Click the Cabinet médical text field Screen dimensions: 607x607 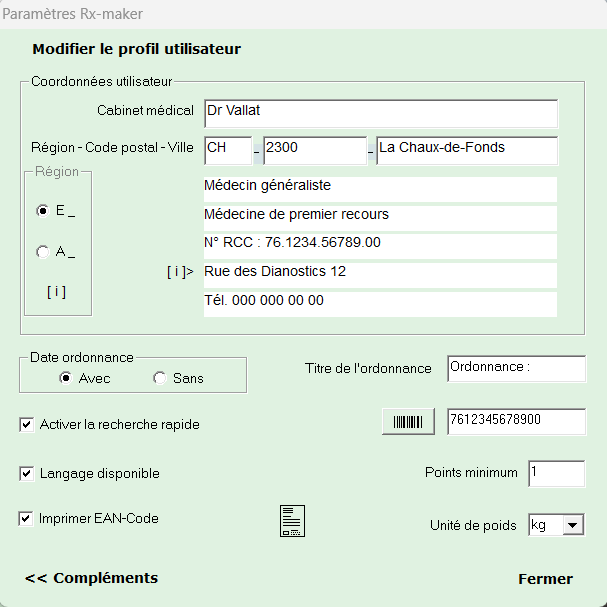pyautogui.click(x=379, y=113)
